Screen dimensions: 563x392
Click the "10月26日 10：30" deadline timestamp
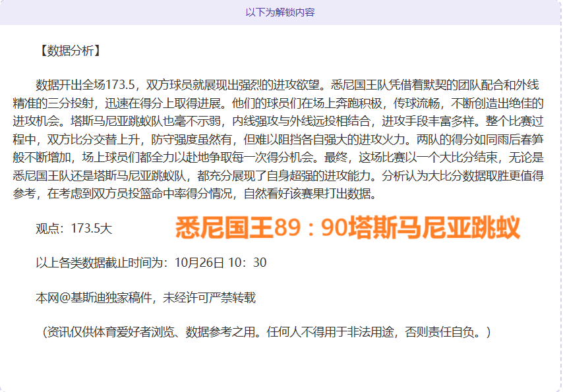pyautogui.click(x=221, y=263)
